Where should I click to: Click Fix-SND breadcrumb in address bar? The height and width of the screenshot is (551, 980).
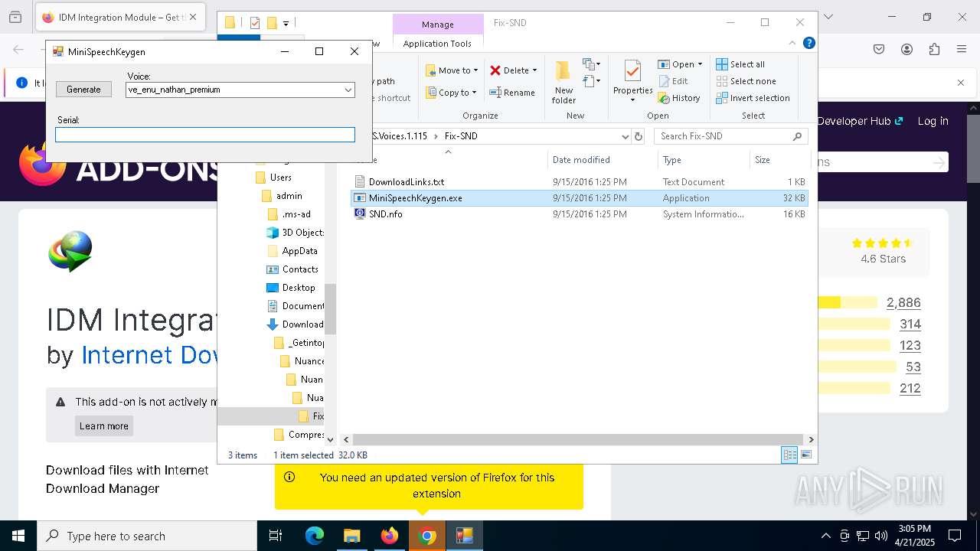click(461, 136)
